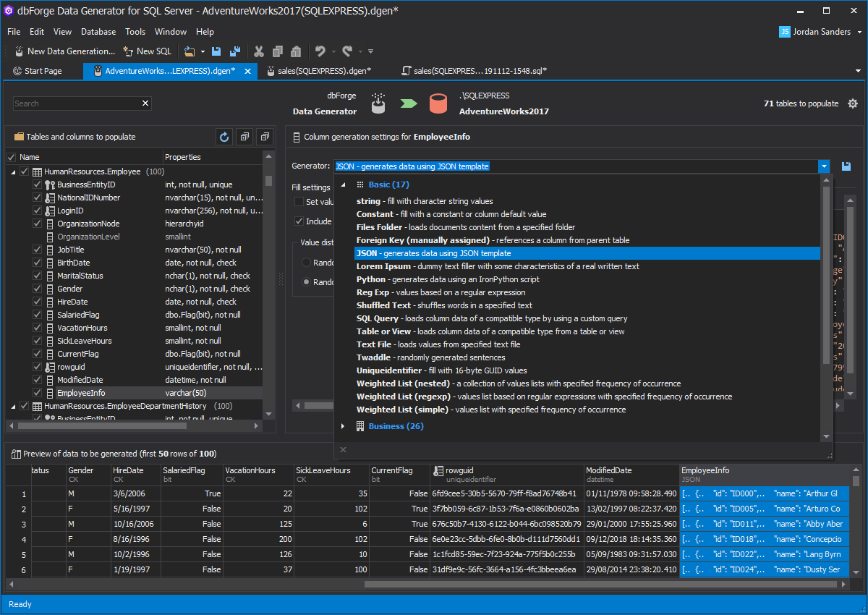The height and width of the screenshot is (615, 868).
Task: Collapse all tables in the tree
Action: (265, 137)
